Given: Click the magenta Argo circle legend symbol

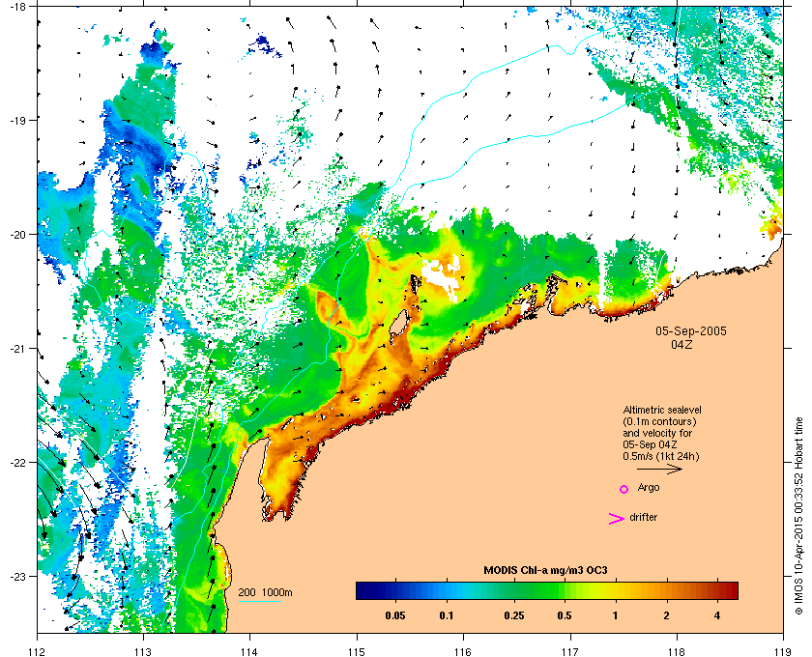Looking at the screenshot, I should pos(624,489).
